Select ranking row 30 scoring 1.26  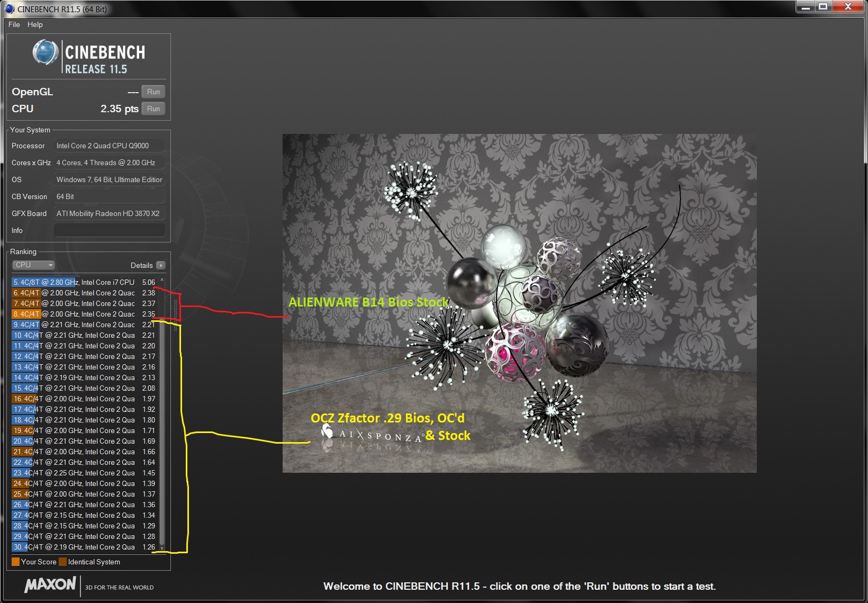tap(84, 547)
